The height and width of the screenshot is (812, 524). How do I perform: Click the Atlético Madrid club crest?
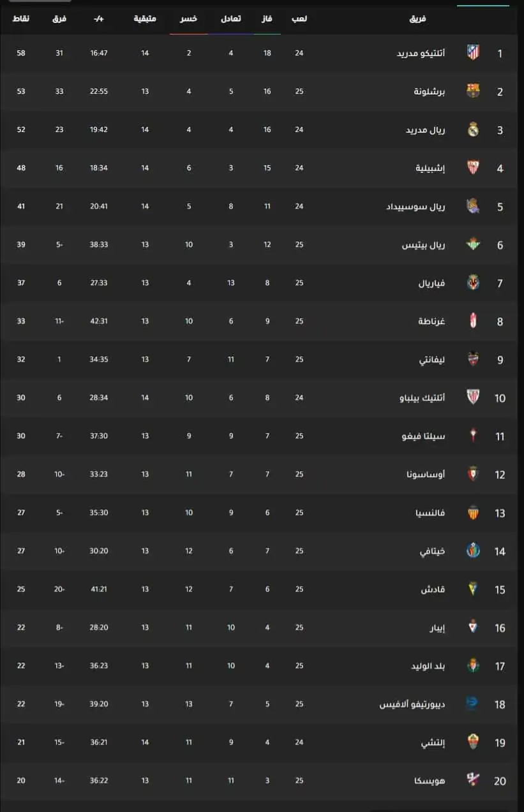(x=472, y=53)
